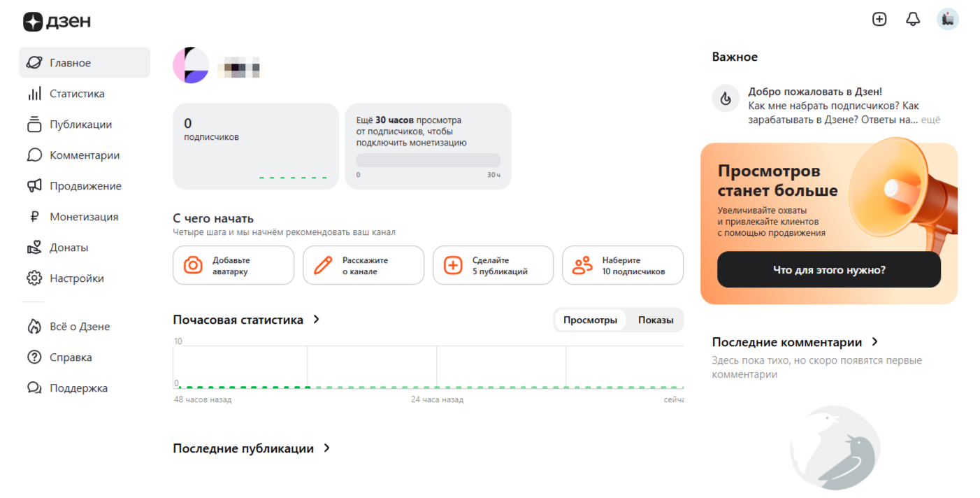
Task: Click the Добавьте аватарку step card
Action: (233, 265)
